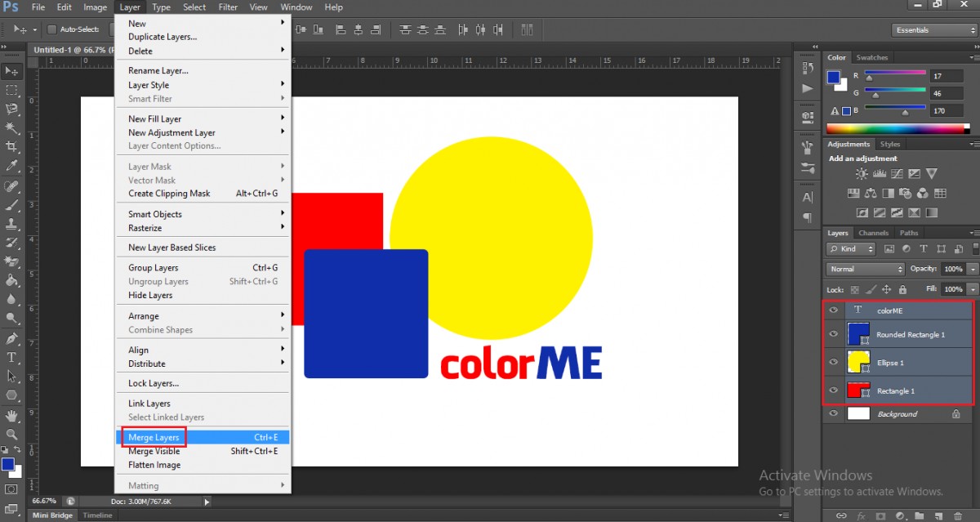
Task: Click the lock all icon in Layers
Action: point(902,290)
